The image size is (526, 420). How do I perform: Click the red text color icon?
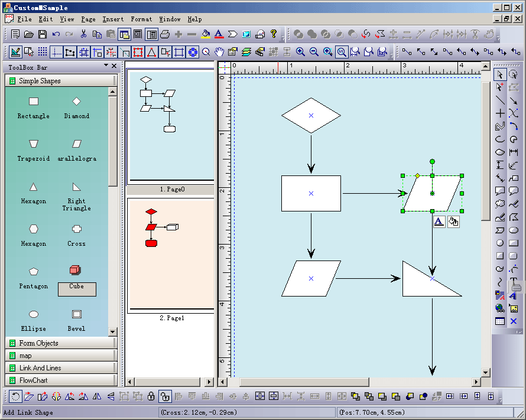point(219,34)
